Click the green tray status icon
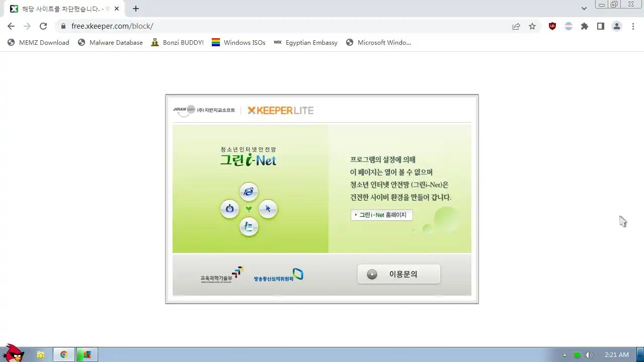 [577, 355]
